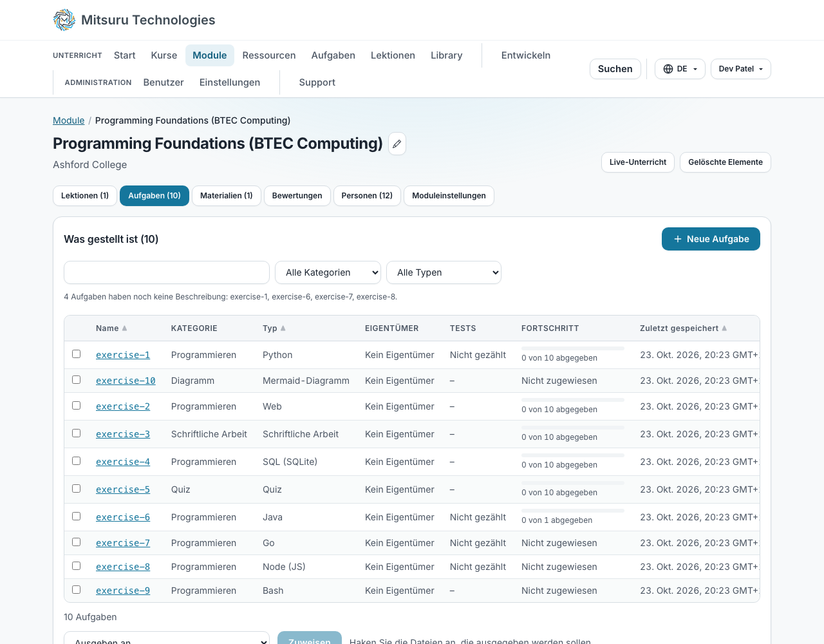Viewport: 824px width, 644px height.
Task: Go to Ressourcen in the navigation
Action: [269, 55]
